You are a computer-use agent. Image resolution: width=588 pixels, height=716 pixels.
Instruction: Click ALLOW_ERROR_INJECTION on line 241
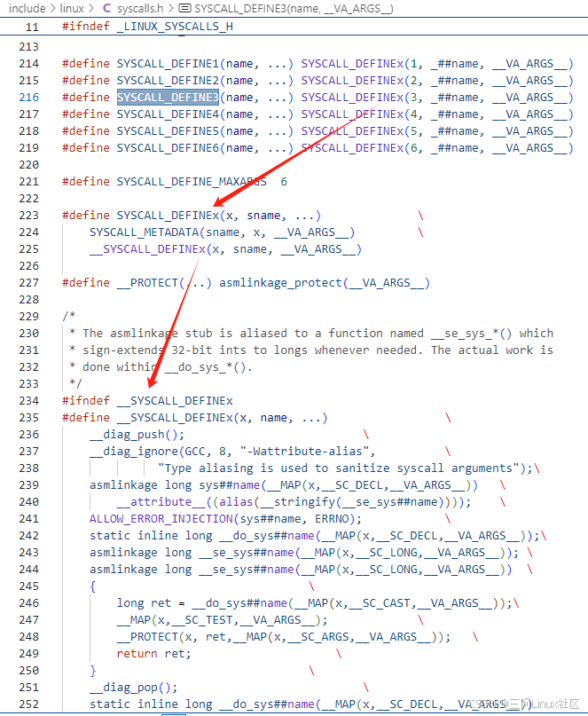[x=161, y=519]
